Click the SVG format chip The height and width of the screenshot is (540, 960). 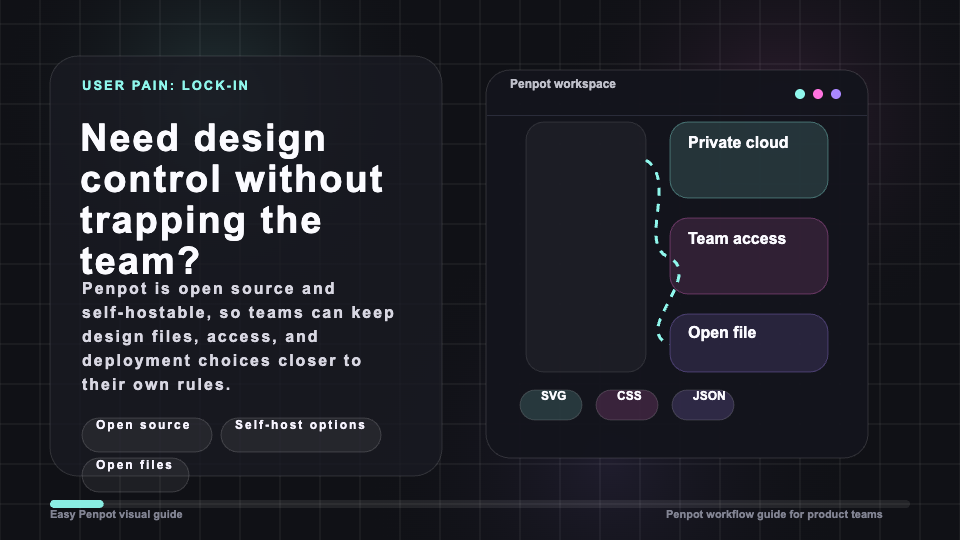point(551,405)
